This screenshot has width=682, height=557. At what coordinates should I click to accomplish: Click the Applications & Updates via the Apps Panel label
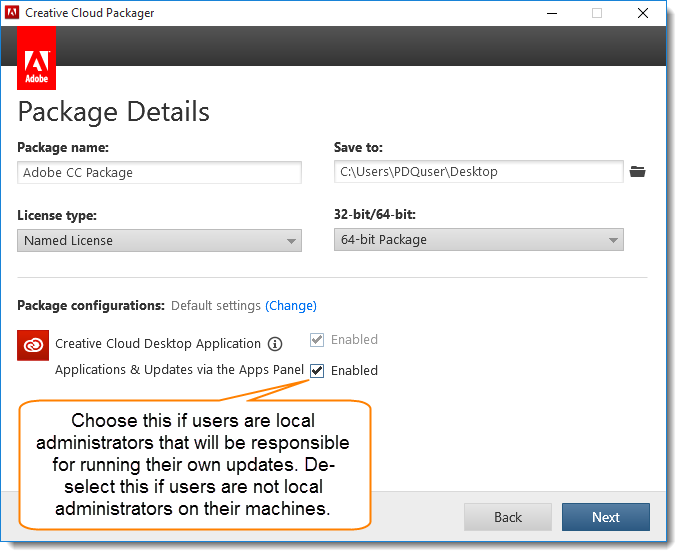(x=179, y=370)
